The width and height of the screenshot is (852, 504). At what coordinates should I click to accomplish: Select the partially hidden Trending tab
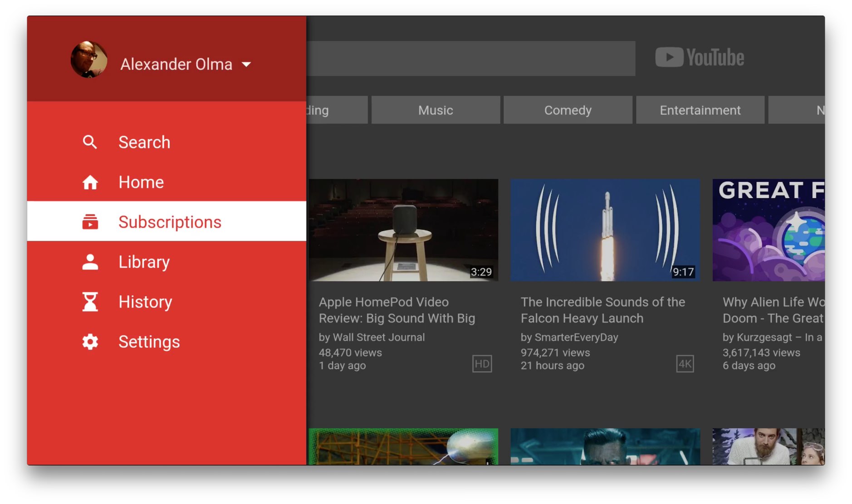click(x=337, y=110)
